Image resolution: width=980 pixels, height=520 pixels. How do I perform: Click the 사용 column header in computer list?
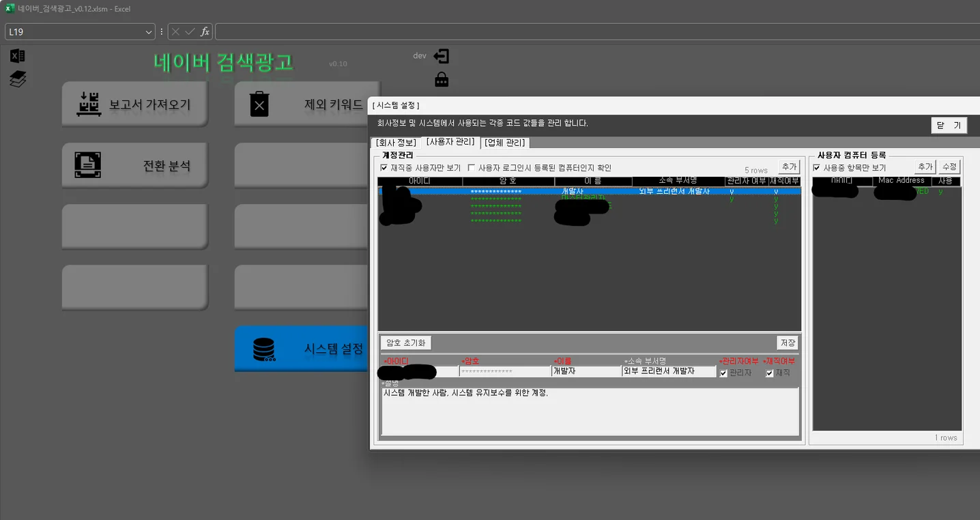945,181
